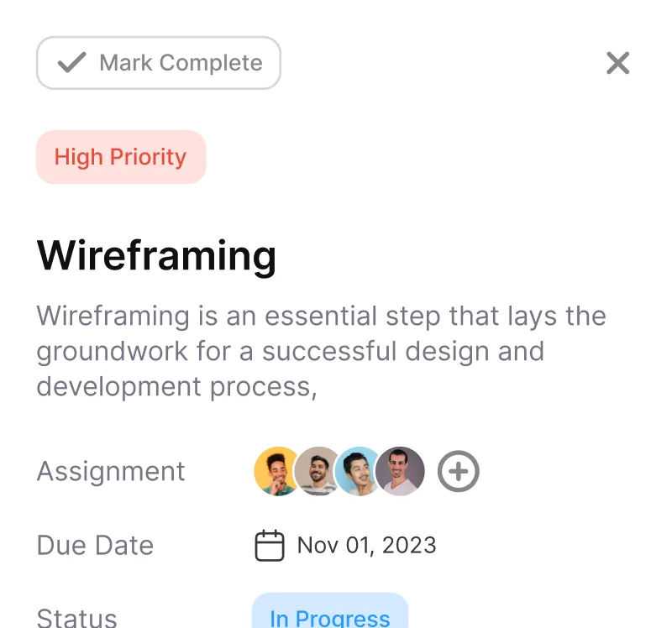This screenshot has height=628, width=672.
Task: Click the red High Priority chip
Action: (120, 156)
